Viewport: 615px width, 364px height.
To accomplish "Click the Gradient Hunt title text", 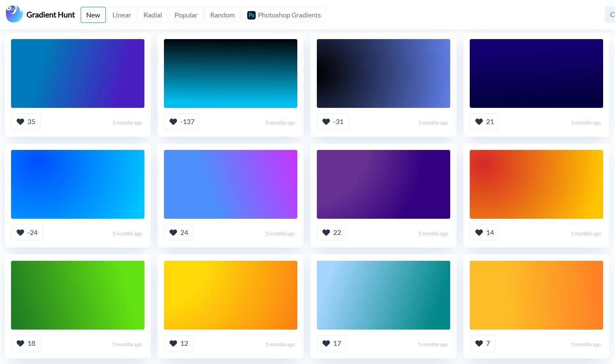I will [x=51, y=15].
